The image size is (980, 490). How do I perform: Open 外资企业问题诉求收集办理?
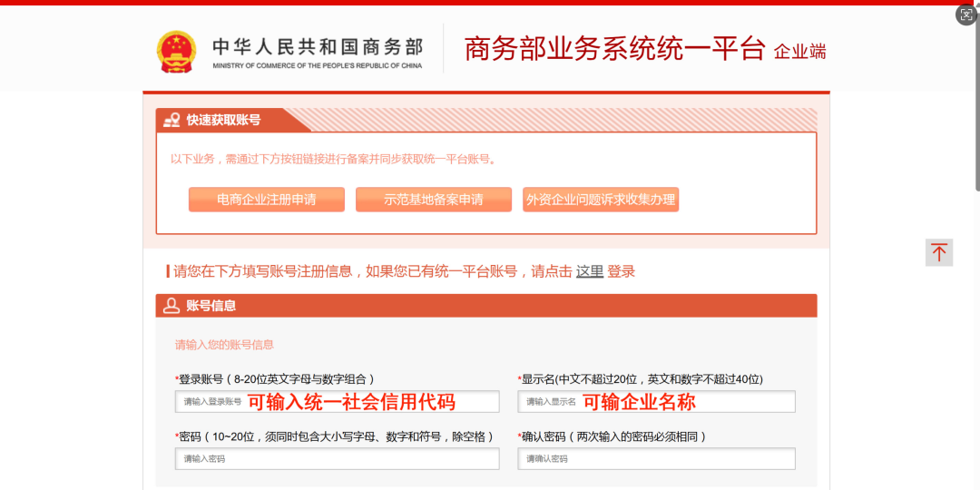600,200
